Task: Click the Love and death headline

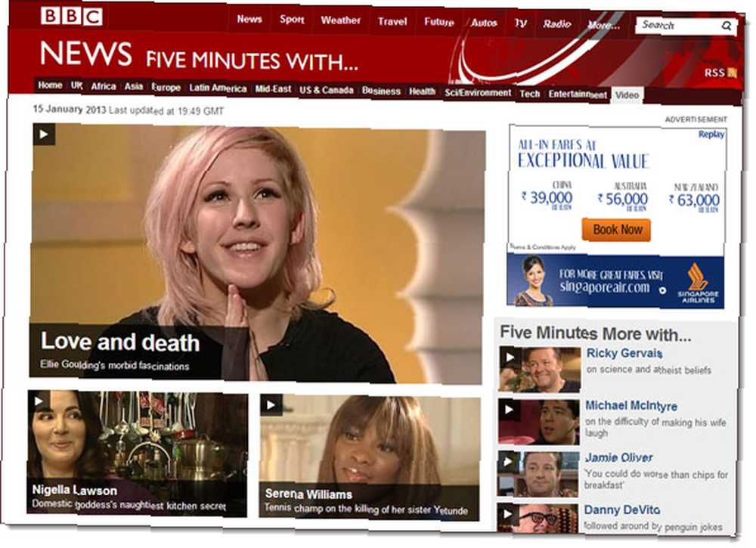Action: pos(119,342)
